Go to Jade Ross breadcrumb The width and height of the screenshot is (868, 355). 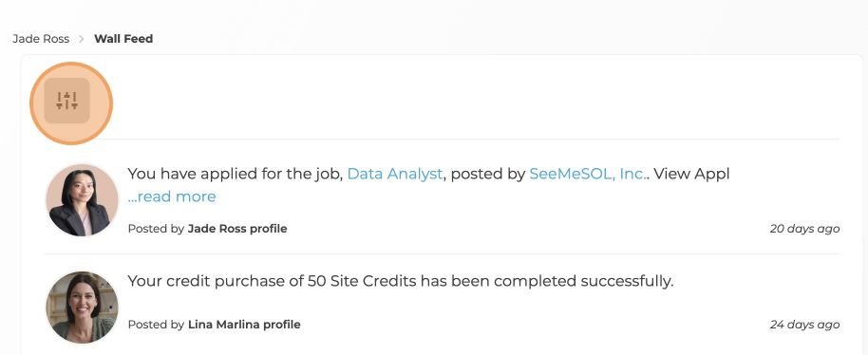(x=41, y=39)
